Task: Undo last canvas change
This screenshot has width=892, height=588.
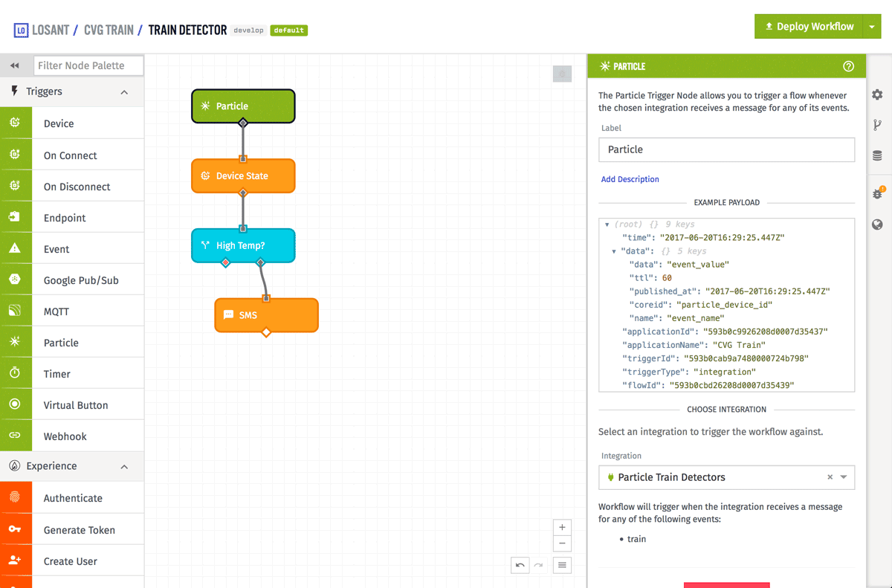Action: (x=520, y=566)
